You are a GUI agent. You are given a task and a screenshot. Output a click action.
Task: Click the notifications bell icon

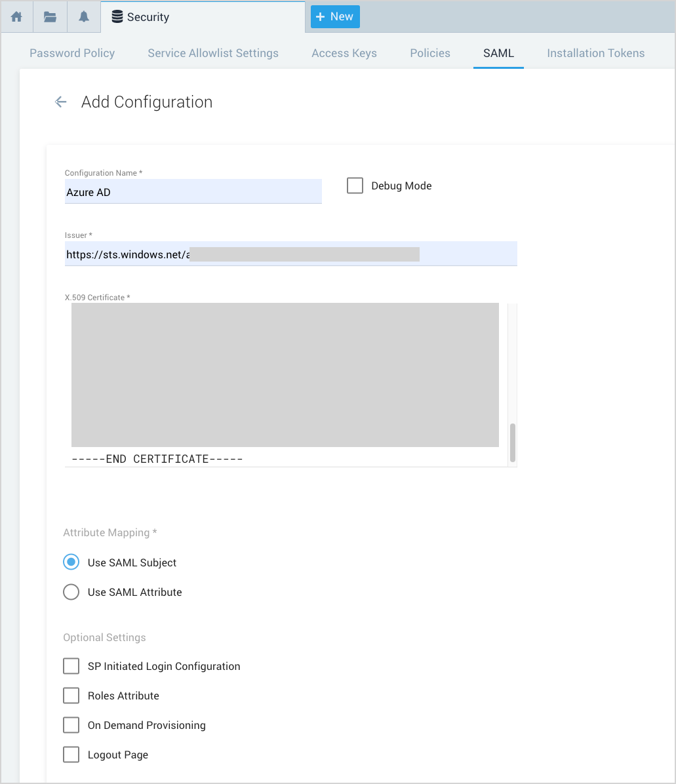coord(83,16)
